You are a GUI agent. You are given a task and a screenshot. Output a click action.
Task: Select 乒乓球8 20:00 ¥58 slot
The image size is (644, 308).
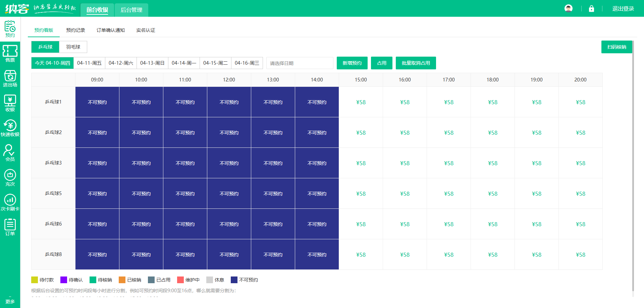click(x=581, y=255)
